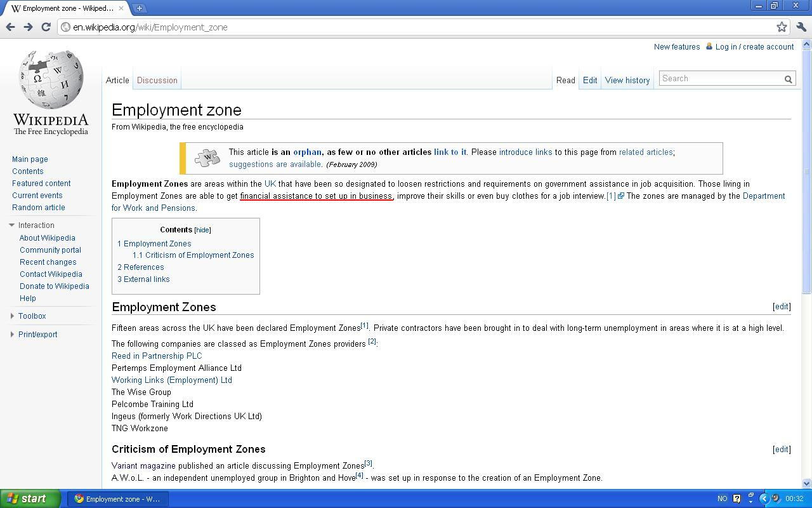This screenshot has width=812, height=508.
Task: Open a Random article
Action: point(39,207)
